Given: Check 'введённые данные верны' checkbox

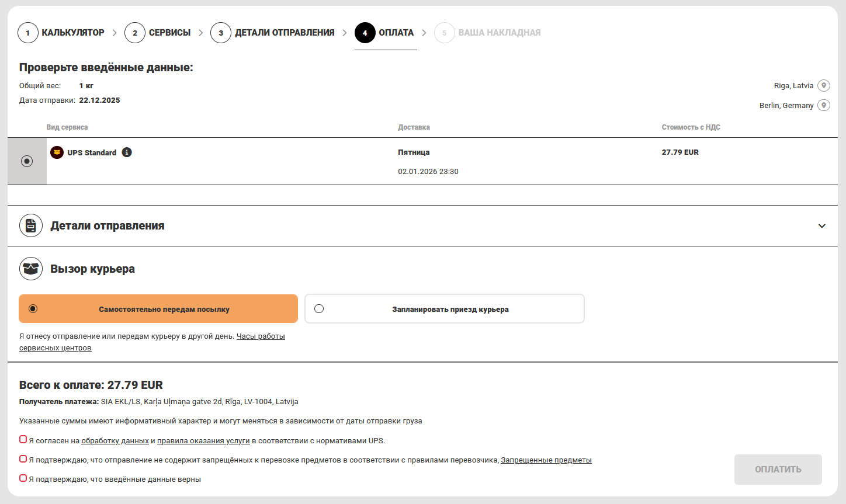Looking at the screenshot, I should 23,478.
